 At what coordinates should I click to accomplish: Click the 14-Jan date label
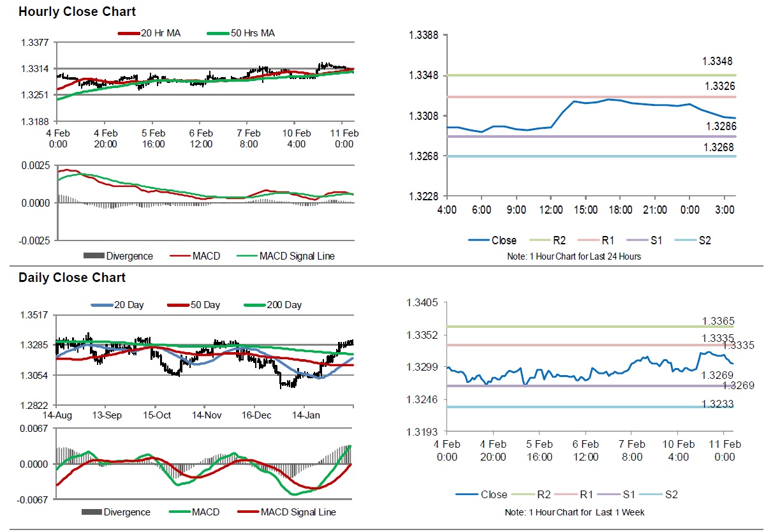click(x=306, y=415)
